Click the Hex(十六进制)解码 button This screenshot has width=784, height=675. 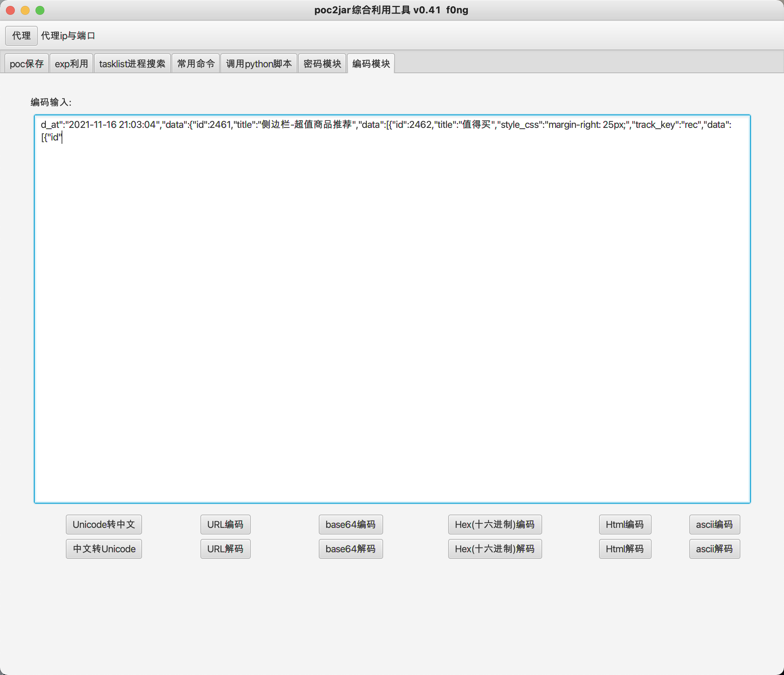(494, 549)
